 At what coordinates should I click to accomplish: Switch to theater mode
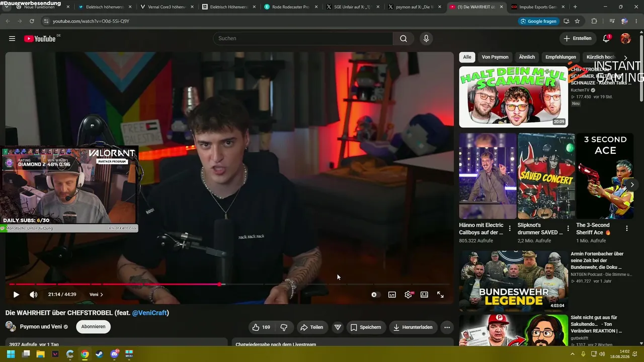pos(424,295)
